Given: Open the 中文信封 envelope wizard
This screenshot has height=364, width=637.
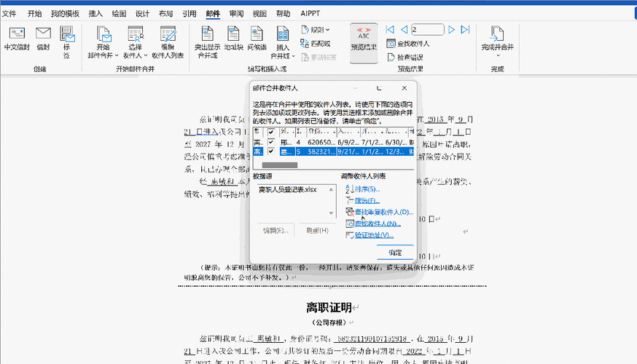Looking at the screenshot, I should (x=17, y=39).
